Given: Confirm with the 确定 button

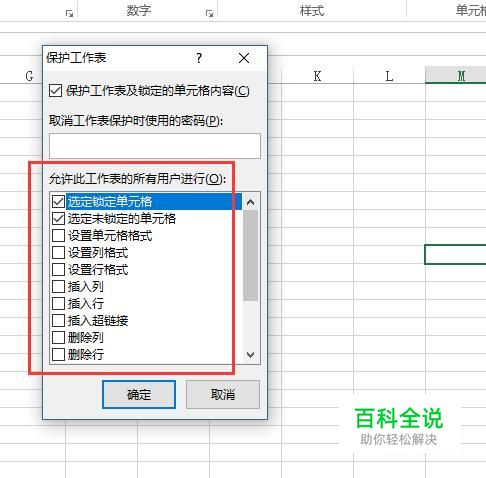Looking at the screenshot, I should coord(139,395).
